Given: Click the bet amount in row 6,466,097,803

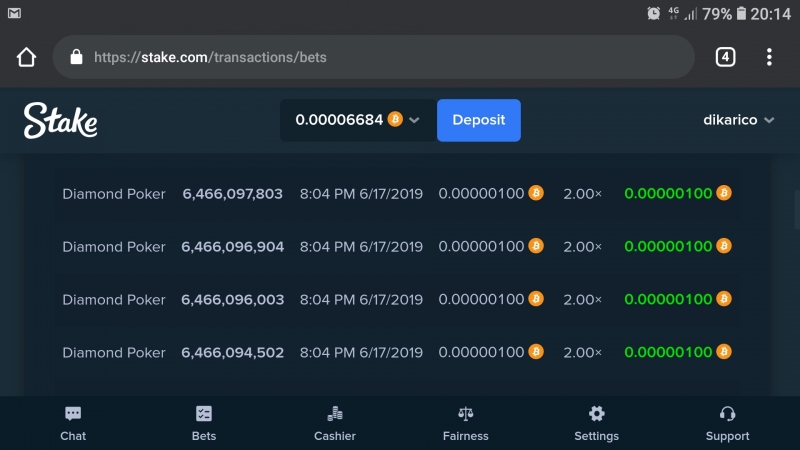Looking at the screenshot, I should click(481, 193).
